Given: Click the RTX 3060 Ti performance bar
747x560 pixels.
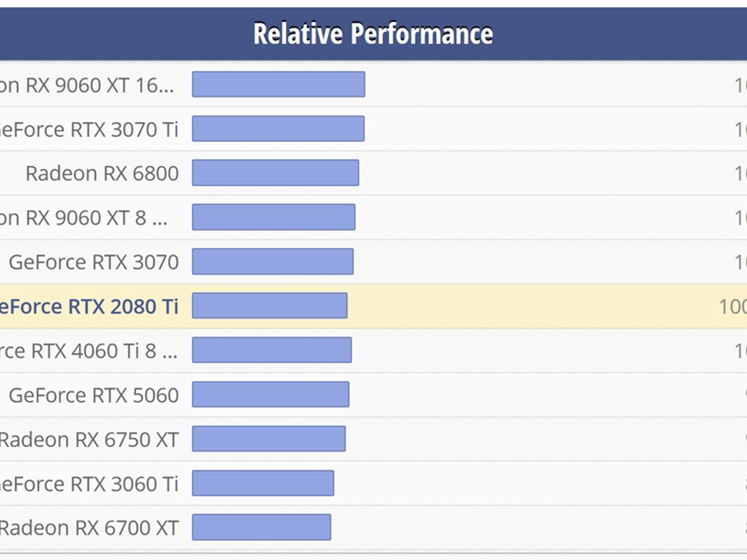Looking at the screenshot, I should [263, 483].
